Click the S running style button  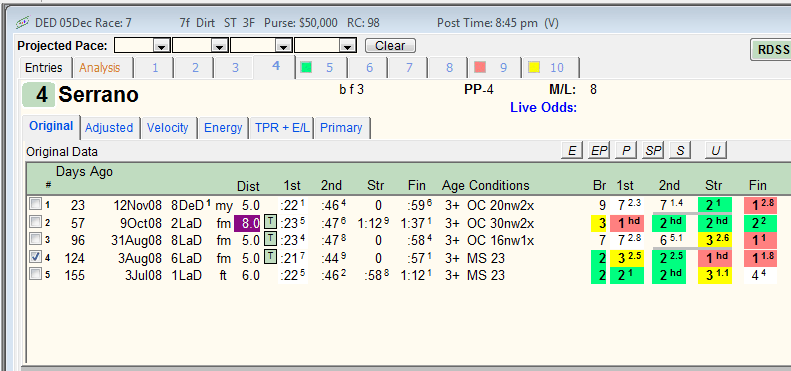(x=680, y=151)
